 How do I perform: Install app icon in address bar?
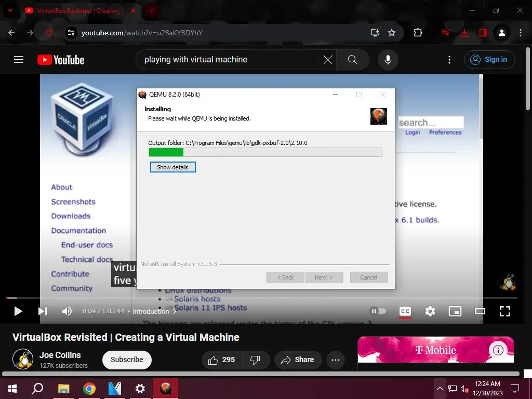click(x=375, y=33)
